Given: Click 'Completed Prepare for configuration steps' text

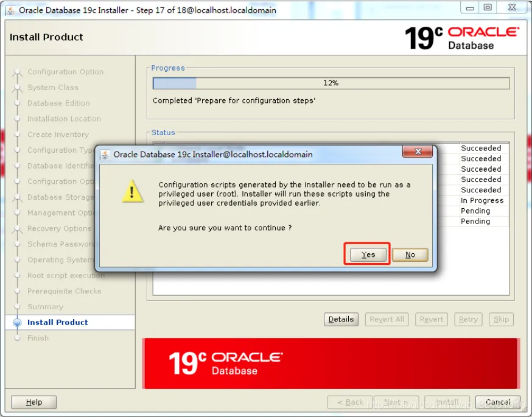Looking at the screenshot, I should tap(234, 101).
